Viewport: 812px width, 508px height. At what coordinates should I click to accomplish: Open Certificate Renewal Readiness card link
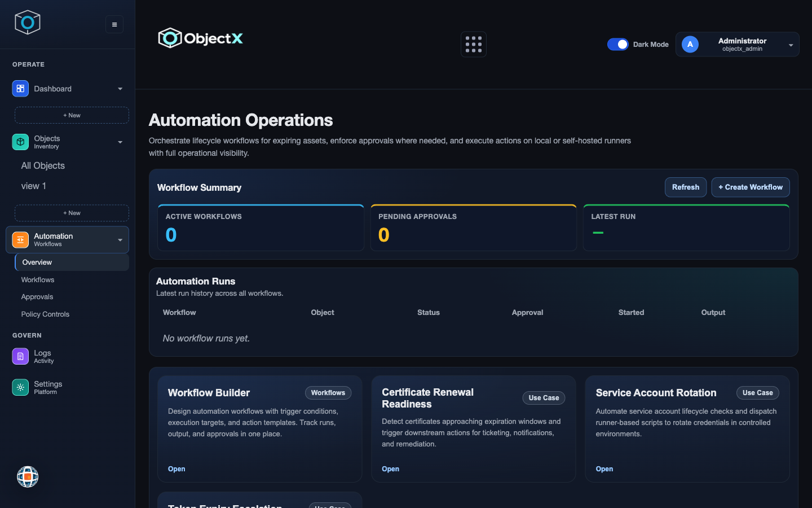point(390,469)
